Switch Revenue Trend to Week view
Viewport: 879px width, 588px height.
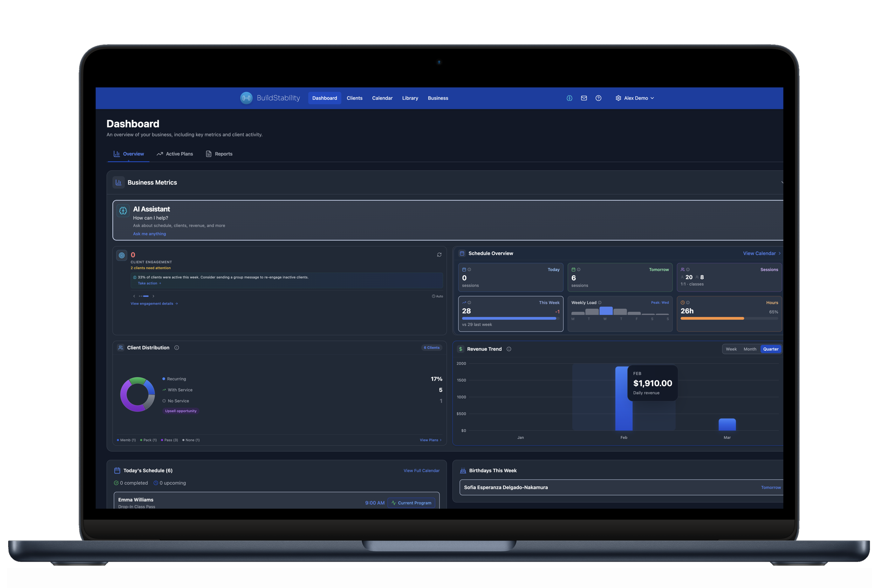(x=731, y=349)
